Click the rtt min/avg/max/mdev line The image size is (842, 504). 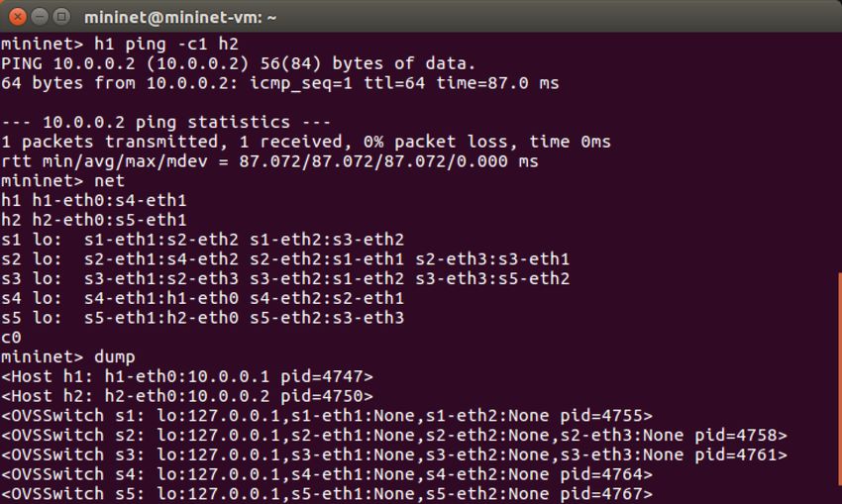point(269,161)
